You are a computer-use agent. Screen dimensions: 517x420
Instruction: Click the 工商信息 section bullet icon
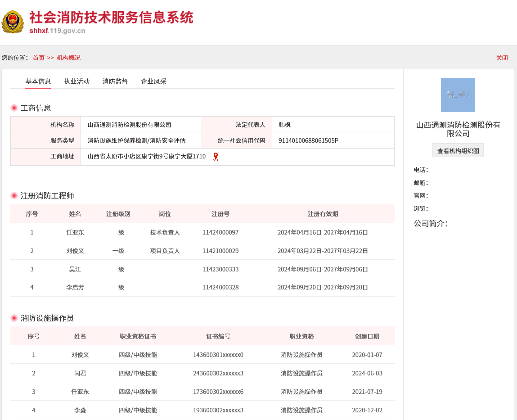pyautogui.click(x=14, y=108)
